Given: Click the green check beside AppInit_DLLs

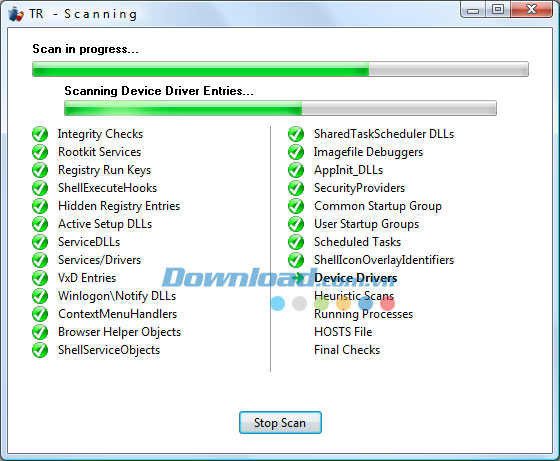Looking at the screenshot, I should 296,170.
